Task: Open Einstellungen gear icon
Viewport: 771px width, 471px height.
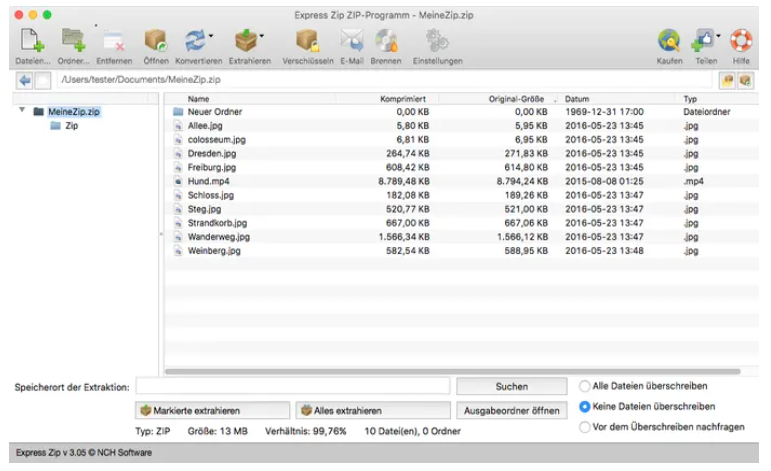Action: coord(437,42)
